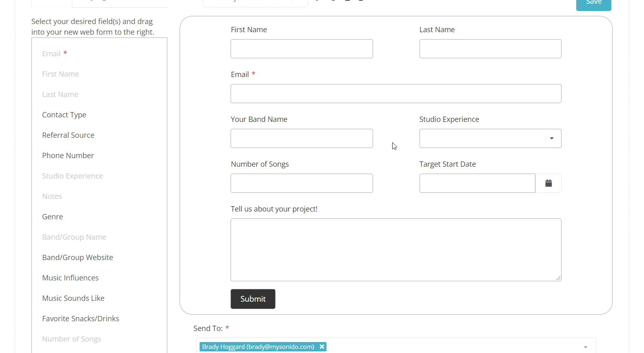The width and height of the screenshot is (644, 353).
Task: Click the Number of Songs input box
Action: coord(302,183)
